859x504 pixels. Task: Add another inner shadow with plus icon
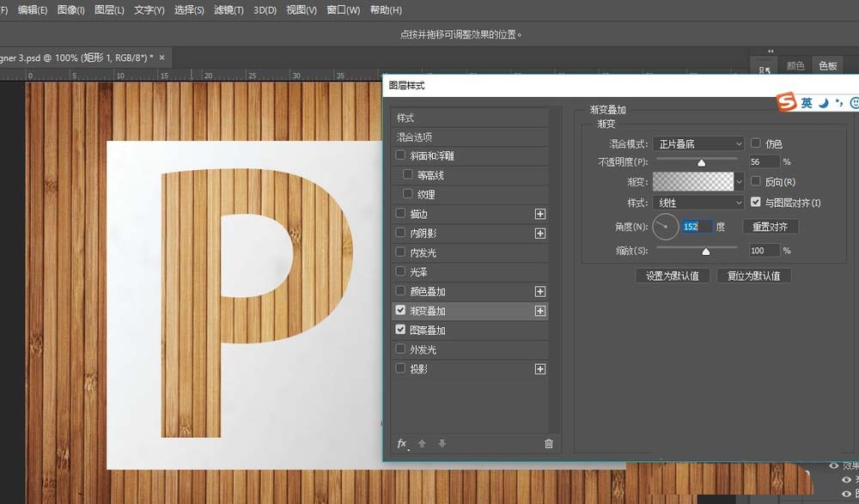540,234
